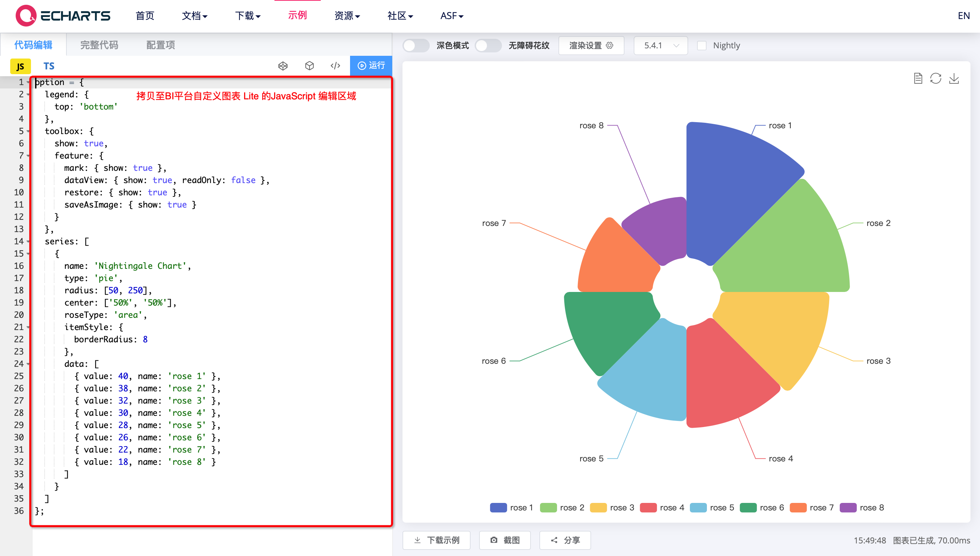
Task: Toggle 无障碍花纹 decal pattern switch
Action: (488, 46)
